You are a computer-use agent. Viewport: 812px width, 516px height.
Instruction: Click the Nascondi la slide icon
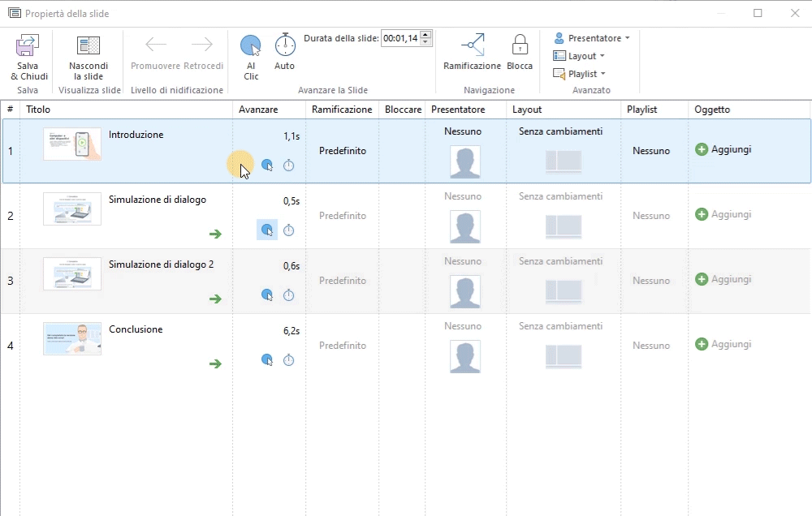(x=88, y=46)
